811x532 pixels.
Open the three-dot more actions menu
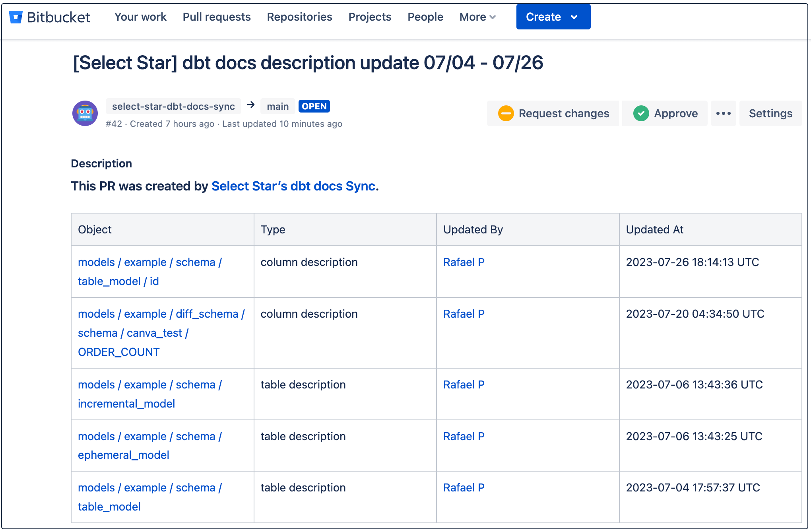723,114
